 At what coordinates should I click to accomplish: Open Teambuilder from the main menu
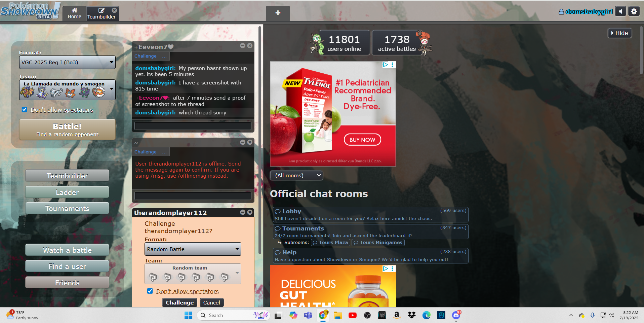pyautogui.click(x=67, y=176)
